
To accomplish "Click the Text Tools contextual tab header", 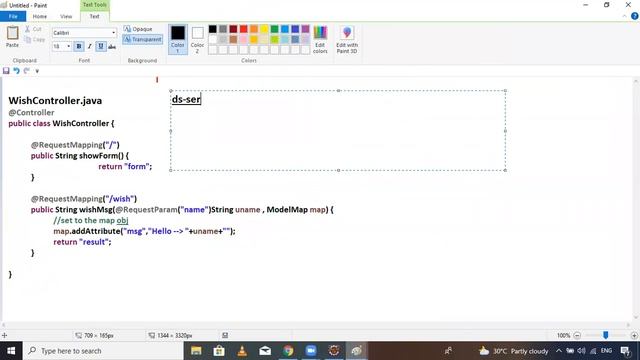I will pyautogui.click(x=95, y=5).
